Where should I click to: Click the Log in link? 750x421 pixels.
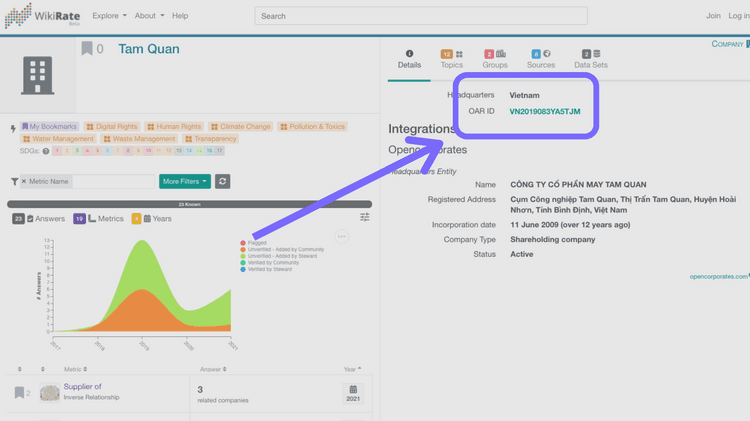point(739,16)
